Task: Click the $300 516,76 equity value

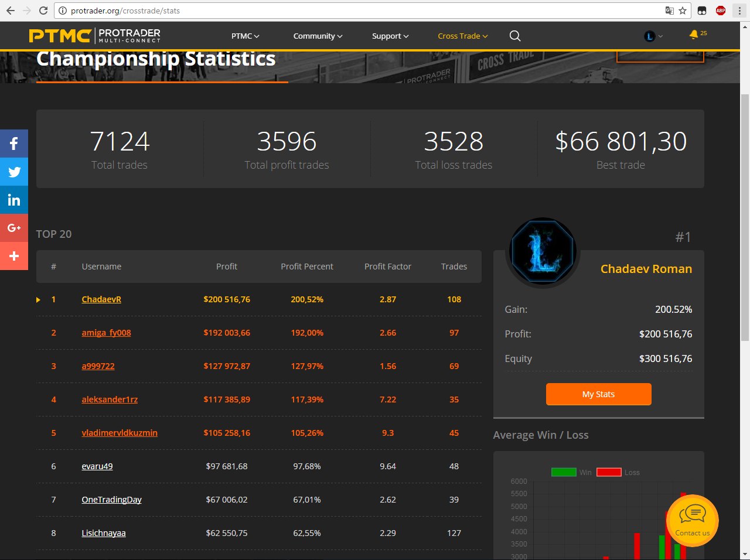Action: (666, 358)
